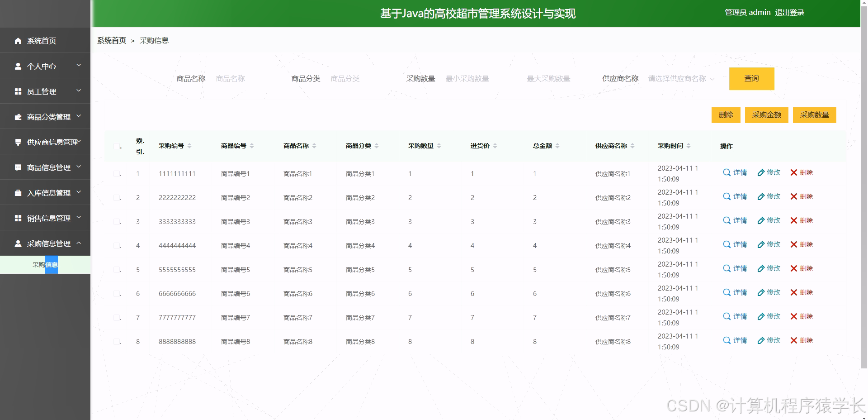Check the select-all checkbox in table header
This screenshot has height=420, width=868.
117,146
